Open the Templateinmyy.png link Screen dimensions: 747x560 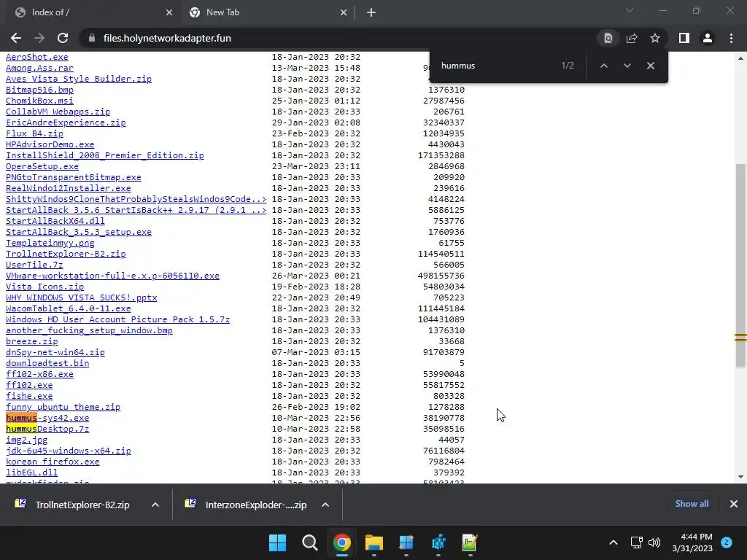[50, 244]
